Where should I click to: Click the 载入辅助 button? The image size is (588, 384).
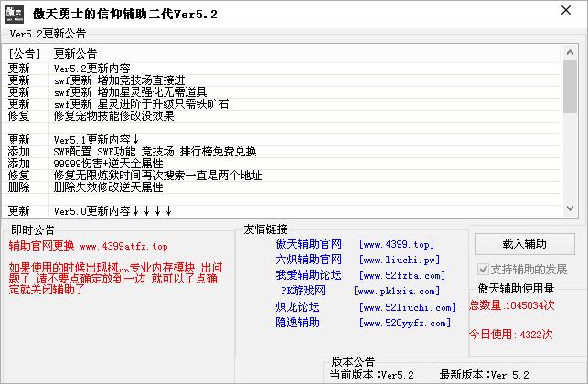[x=524, y=243]
